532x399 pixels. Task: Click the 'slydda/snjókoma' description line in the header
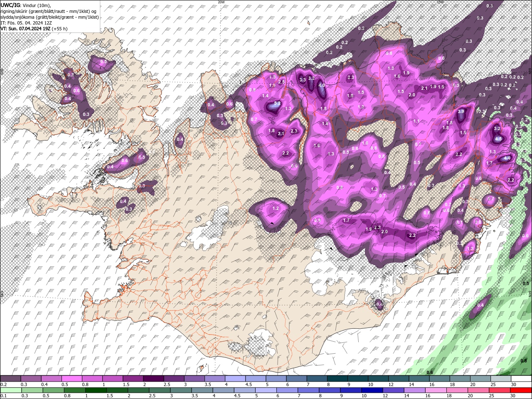(x=49, y=17)
